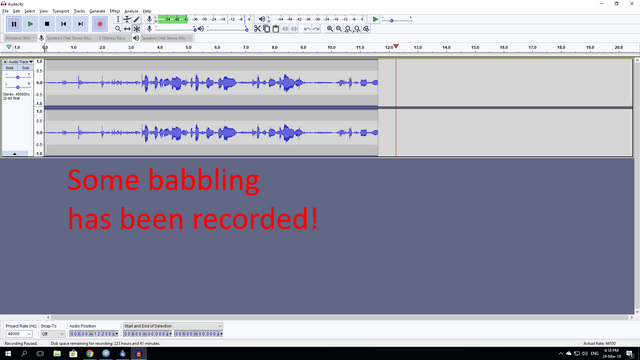Click the Zoom Toggle icon
Image resolution: width=640 pixels, height=360 pixels.
[366, 29]
